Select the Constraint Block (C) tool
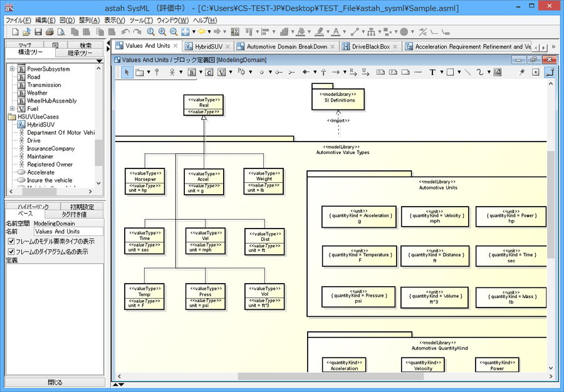The image size is (564, 392). [x=209, y=72]
